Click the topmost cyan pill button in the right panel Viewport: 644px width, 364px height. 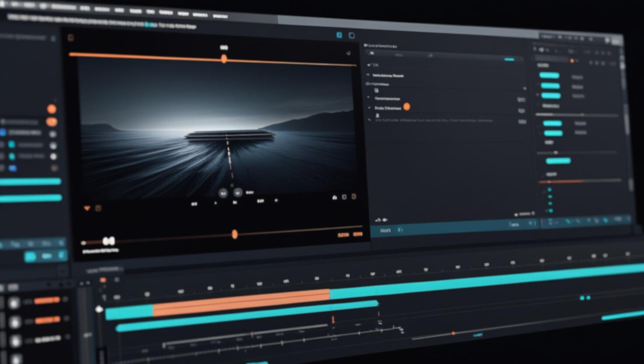[549, 75]
